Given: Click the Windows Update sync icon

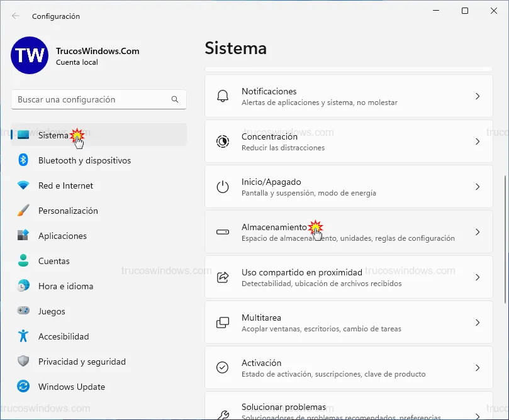Looking at the screenshot, I should point(23,387).
